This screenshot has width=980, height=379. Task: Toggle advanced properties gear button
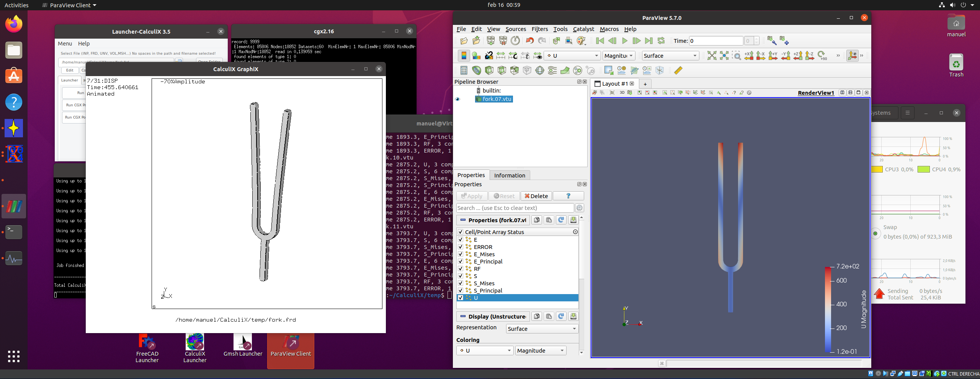(580, 208)
